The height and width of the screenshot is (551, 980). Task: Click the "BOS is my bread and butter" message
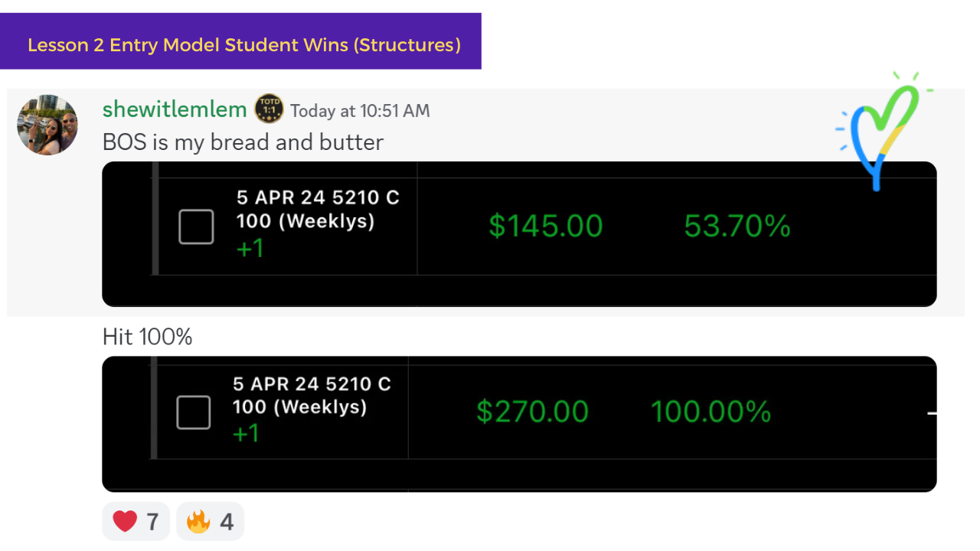pyautogui.click(x=243, y=142)
